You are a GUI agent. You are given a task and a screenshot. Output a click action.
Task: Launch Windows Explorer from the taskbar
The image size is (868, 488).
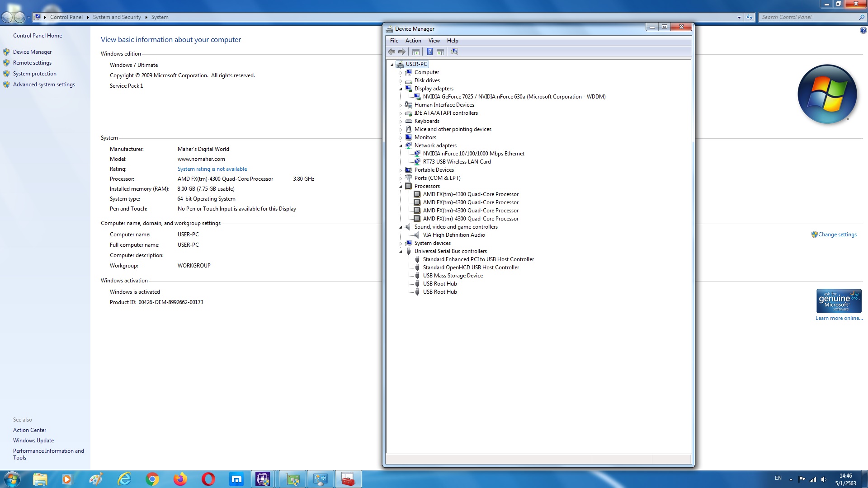pyautogui.click(x=40, y=479)
